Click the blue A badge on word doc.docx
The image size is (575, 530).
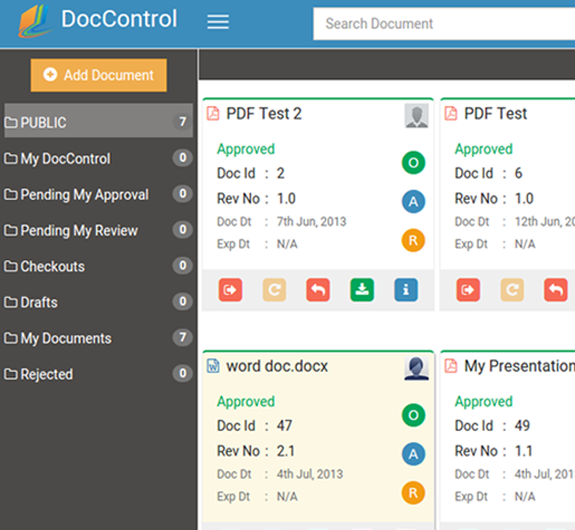point(413,454)
